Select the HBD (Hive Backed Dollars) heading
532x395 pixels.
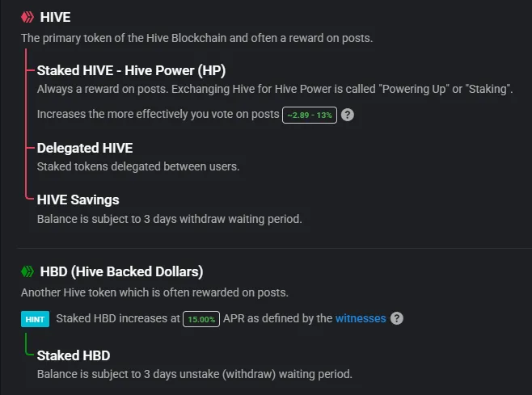click(x=121, y=271)
